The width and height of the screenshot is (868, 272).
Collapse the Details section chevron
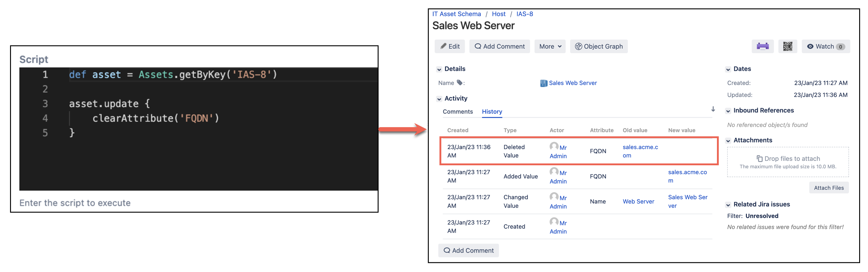439,69
